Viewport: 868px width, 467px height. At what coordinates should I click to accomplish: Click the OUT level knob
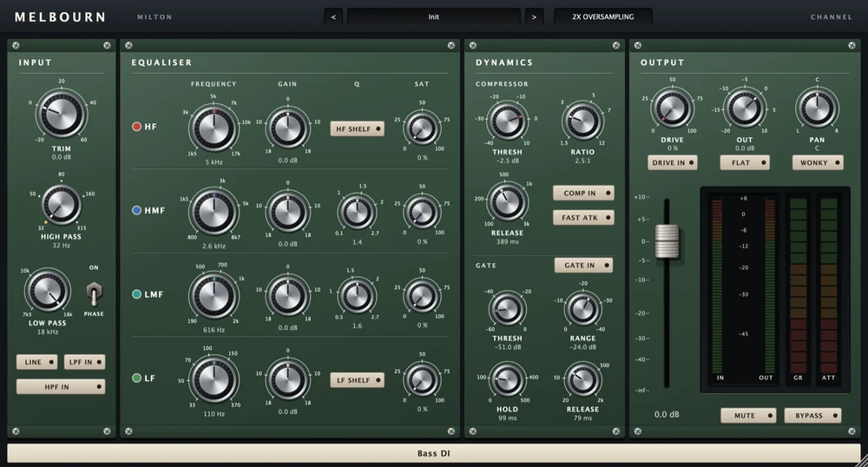tap(745, 108)
